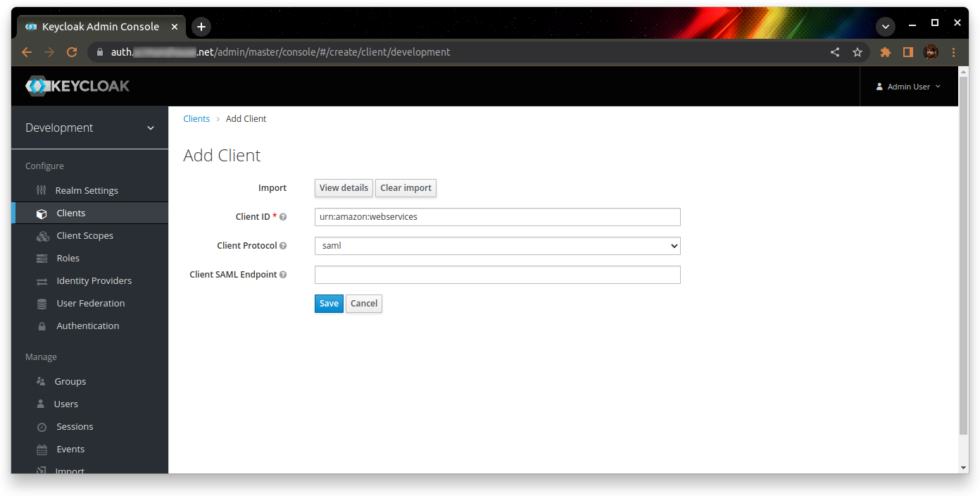Click the User Federation database icon
Viewport: 980px width, 496px height.
pos(42,303)
